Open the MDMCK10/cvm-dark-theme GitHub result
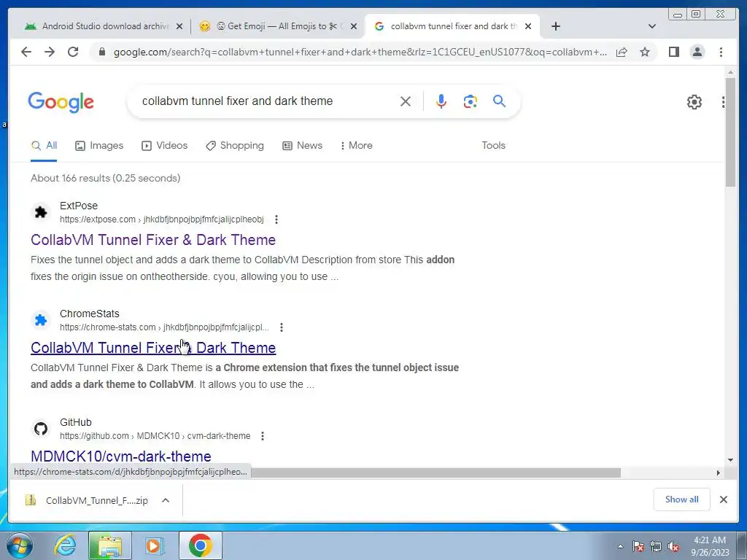 pos(121,456)
